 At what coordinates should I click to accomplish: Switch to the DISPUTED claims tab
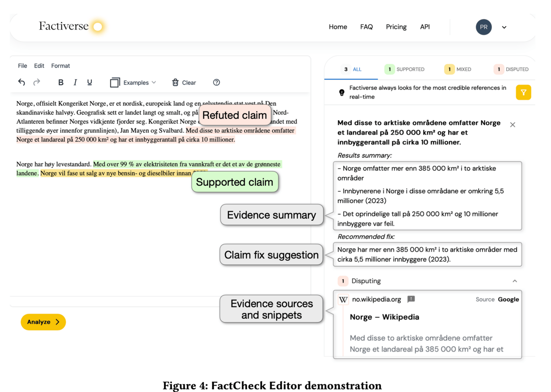click(511, 69)
